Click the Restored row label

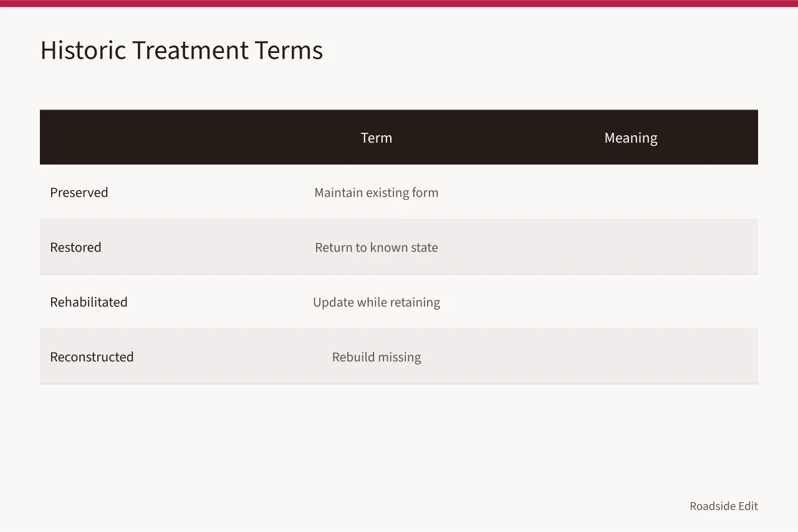75,247
